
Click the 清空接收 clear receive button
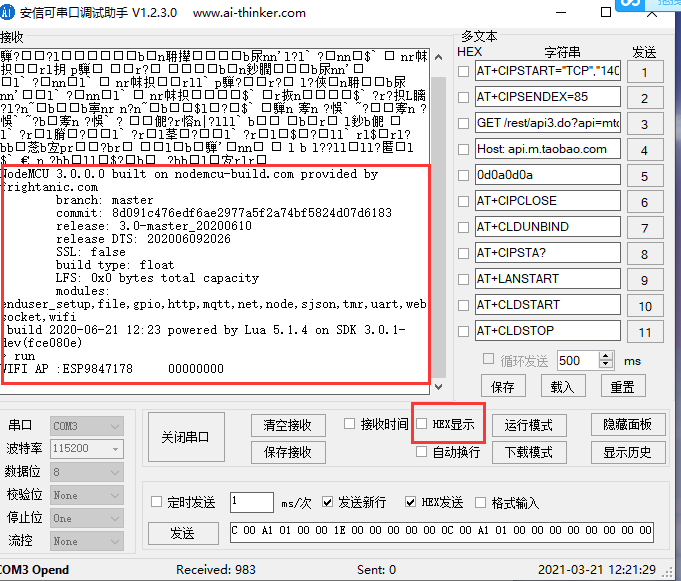point(288,425)
